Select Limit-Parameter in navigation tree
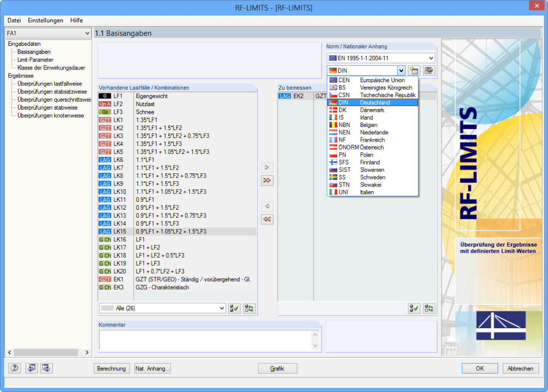The height and width of the screenshot is (392, 548). 35,60
